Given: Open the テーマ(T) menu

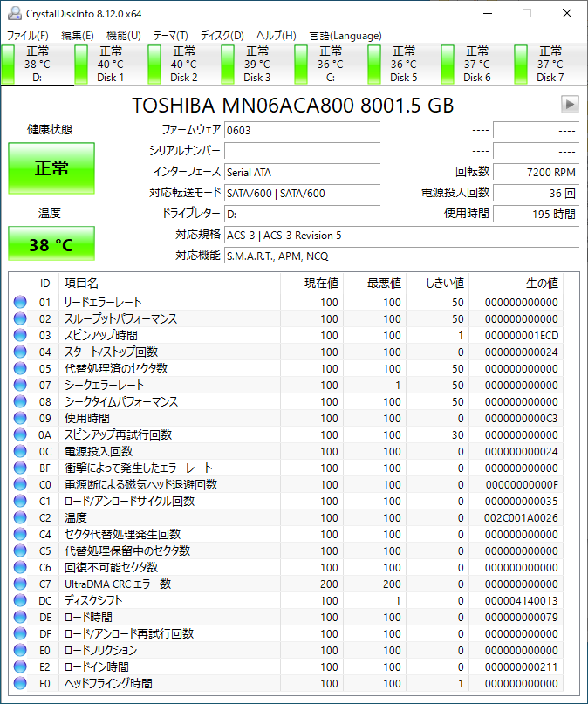Looking at the screenshot, I should point(171,36).
